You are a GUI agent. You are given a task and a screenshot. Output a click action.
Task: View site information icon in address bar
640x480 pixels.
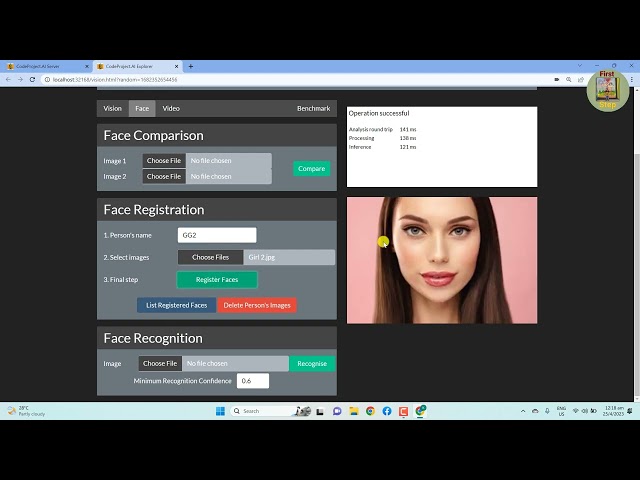[47, 80]
